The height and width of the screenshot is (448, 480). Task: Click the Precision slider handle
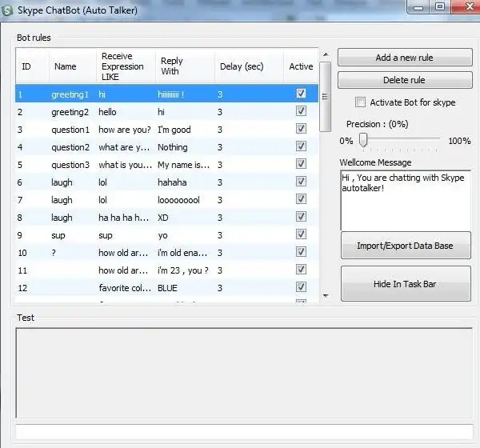point(363,140)
